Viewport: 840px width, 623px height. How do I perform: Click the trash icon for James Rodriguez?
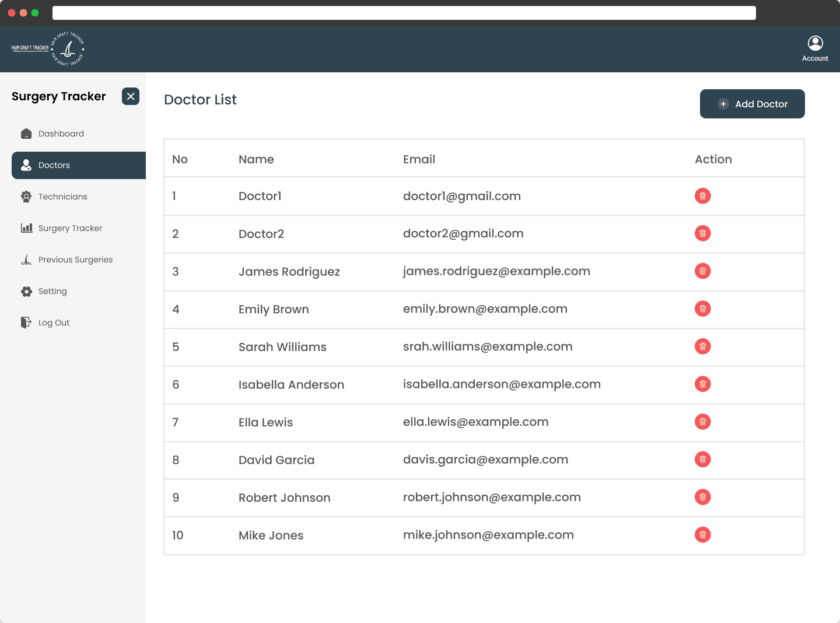click(x=702, y=271)
